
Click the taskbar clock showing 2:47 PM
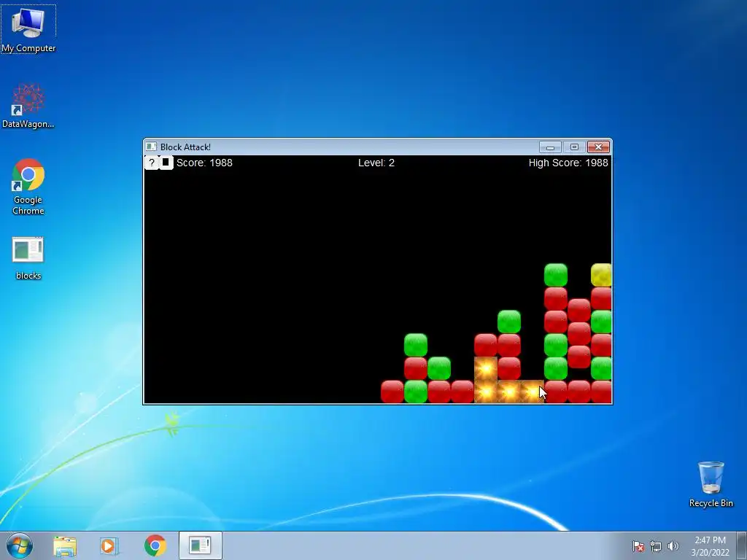click(710, 546)
